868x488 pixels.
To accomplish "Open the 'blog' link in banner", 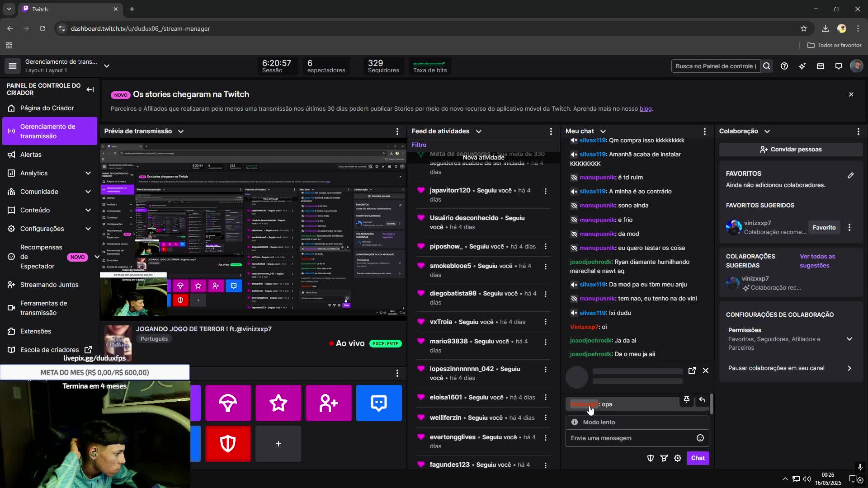I will click(645, 109).
